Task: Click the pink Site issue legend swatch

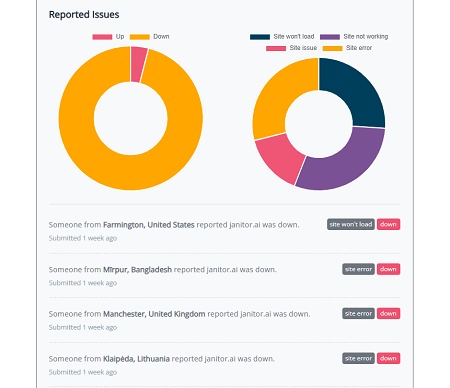Action: point(276,48)
